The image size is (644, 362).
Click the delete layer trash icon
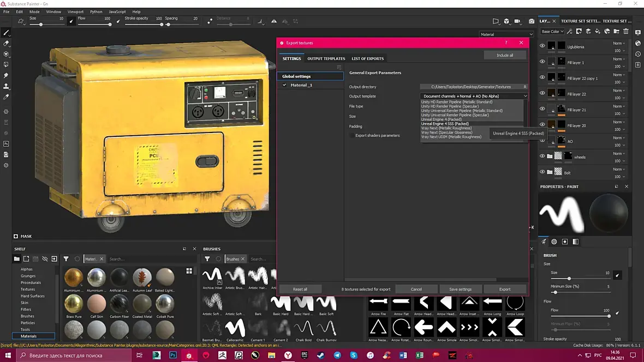pos(626,32)
